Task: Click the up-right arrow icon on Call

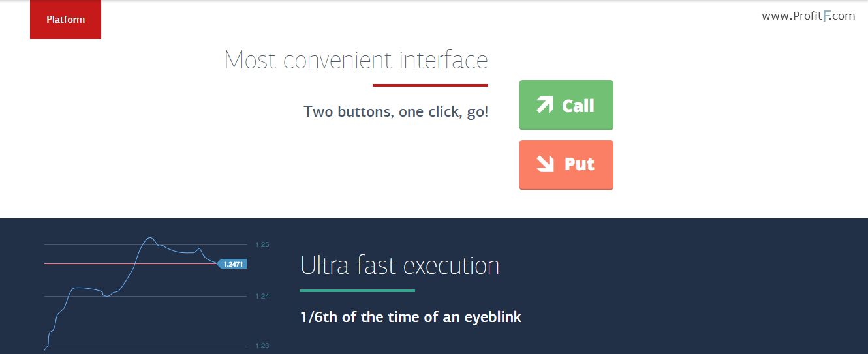Action: click(x=544, y=105)
